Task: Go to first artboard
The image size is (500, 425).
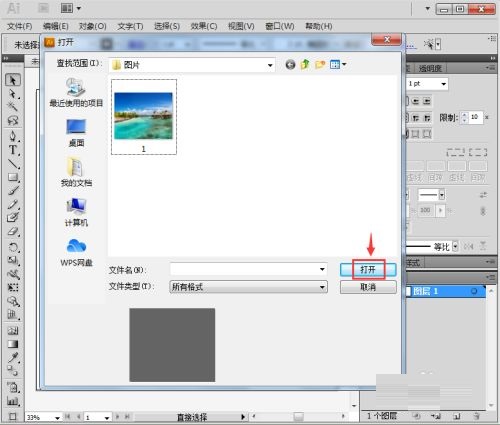Action: [68, 416]
